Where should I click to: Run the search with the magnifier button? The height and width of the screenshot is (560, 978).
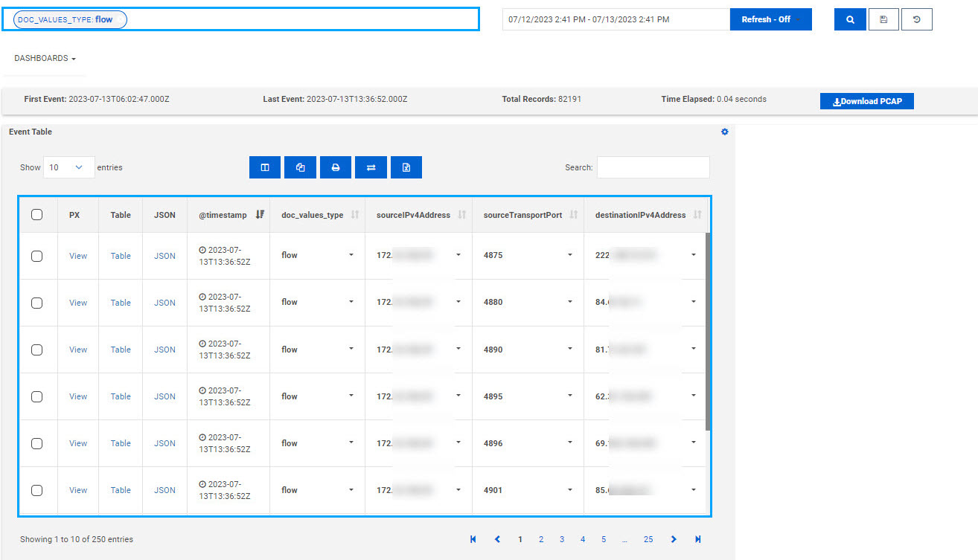[x=850, y=19]
